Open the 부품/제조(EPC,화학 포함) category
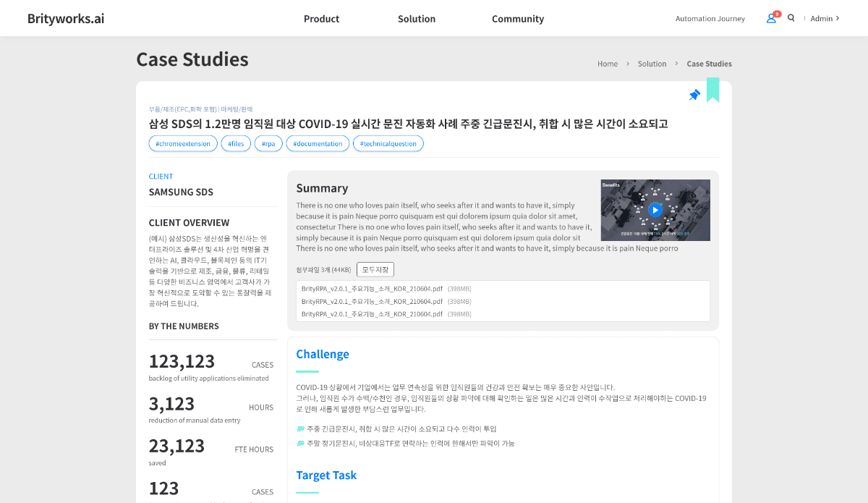This screenshot has height=503, width=868. (x=182, y=109)
